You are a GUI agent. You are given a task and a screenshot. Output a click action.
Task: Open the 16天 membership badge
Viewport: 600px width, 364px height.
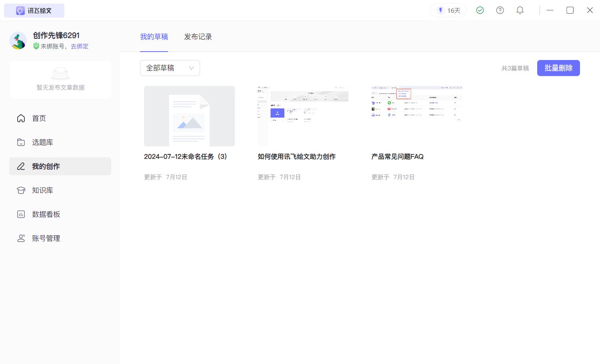448,10
